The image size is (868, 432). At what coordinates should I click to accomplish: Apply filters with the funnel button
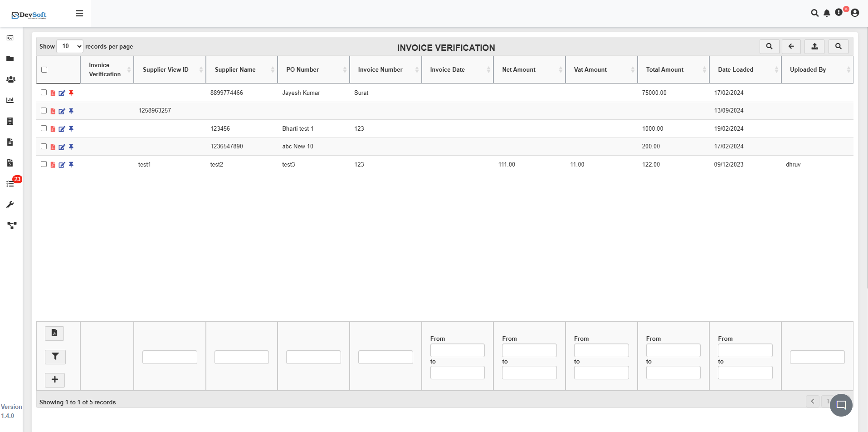coord(55,357)
